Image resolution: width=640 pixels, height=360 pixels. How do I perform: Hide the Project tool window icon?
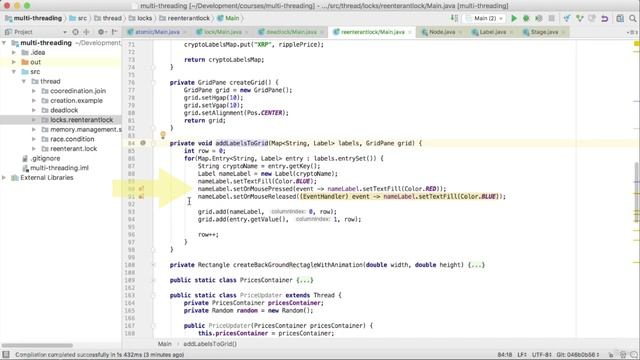pyautogui.click(x=114, y=32)
